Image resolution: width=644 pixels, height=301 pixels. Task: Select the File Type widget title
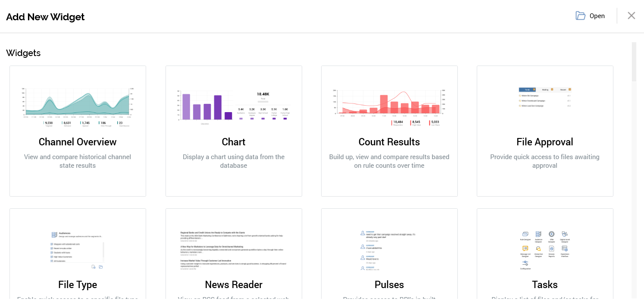click(x=78, y=285)
